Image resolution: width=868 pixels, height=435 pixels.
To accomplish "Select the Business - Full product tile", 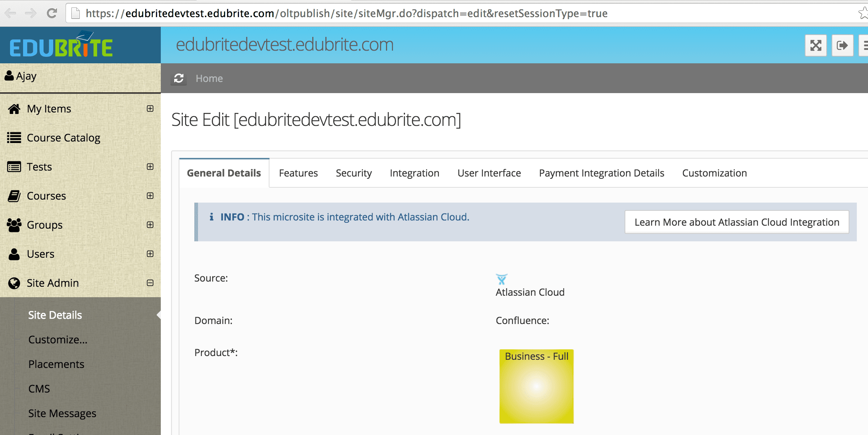I will (536, 386).
